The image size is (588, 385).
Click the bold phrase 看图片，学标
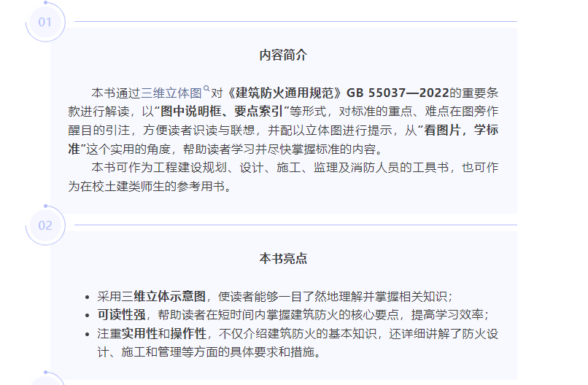click(461, 130)
